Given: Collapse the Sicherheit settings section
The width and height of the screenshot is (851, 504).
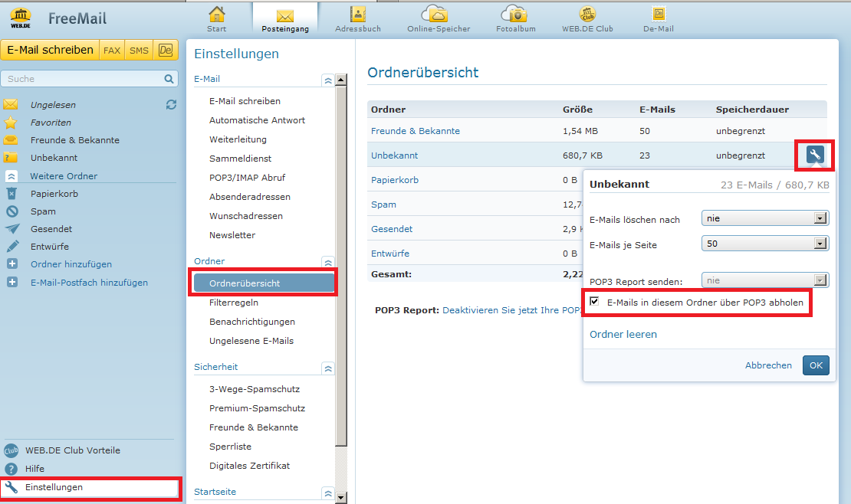Looking at the screenshot, I should pyautogui.click(x=328, y=368).
